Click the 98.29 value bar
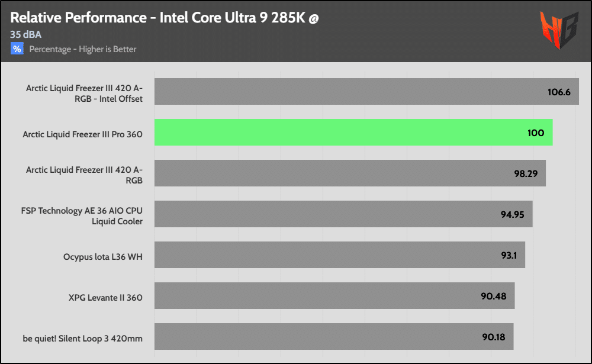The height and width of the screenshot is (364, 592). (350, 173)
